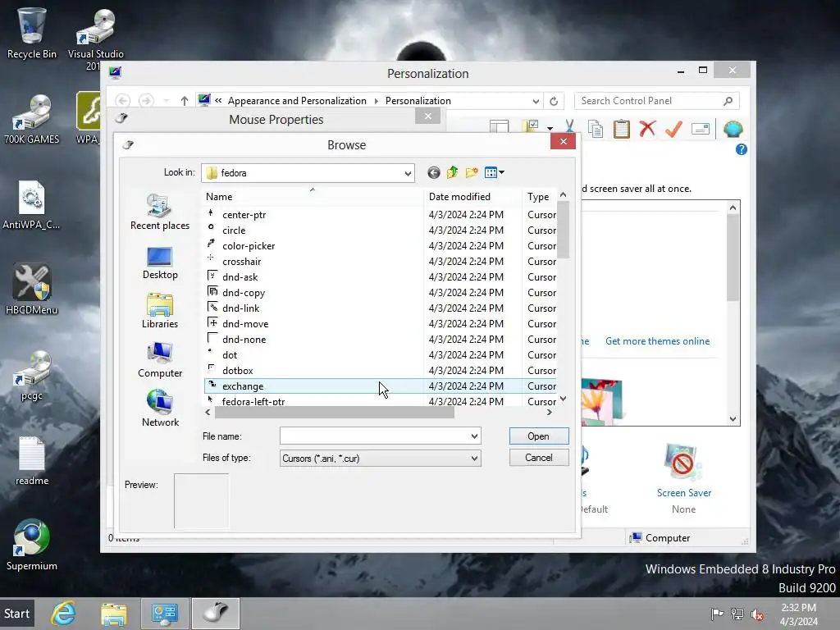
Task: Click the red X Delete icon in toolbar
Action: click(x=648, y=129)
